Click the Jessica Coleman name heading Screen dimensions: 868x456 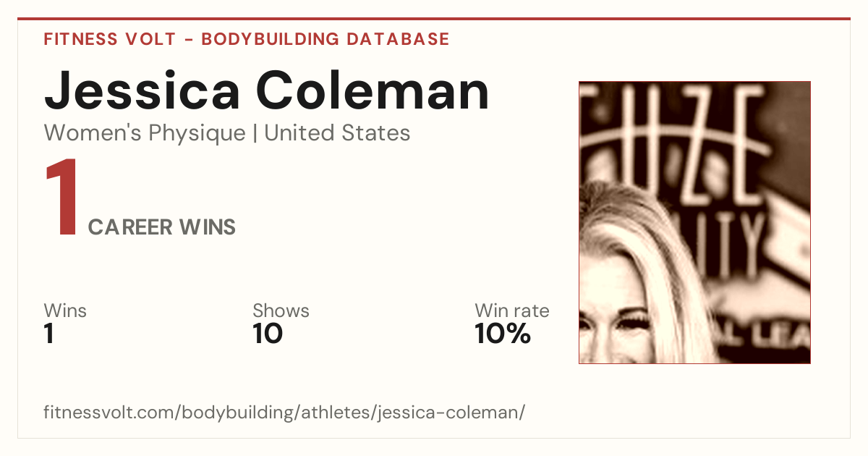(x=267, y=90)
